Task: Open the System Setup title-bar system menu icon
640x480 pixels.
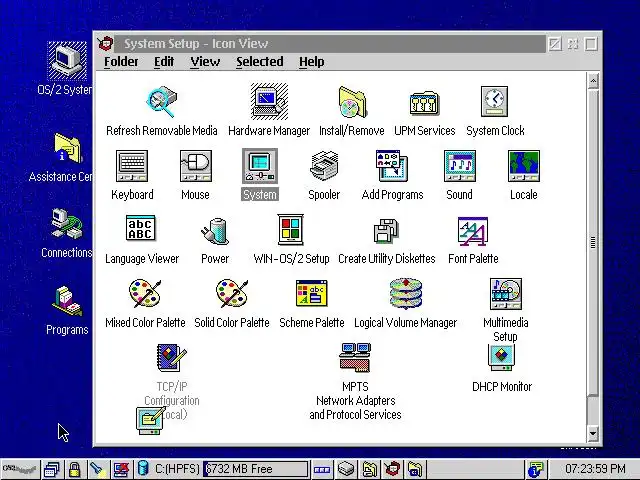Action: pyautogui.click(x=106, y=43)
